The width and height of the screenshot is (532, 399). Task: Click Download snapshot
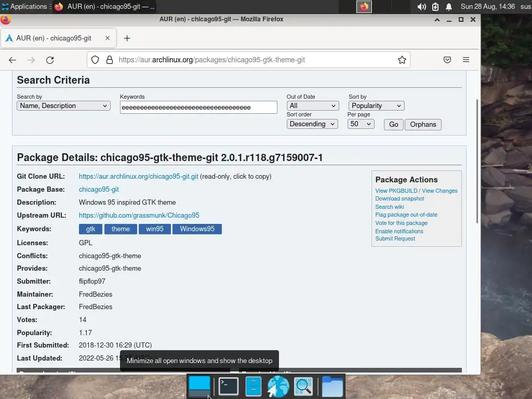point(400,199)
